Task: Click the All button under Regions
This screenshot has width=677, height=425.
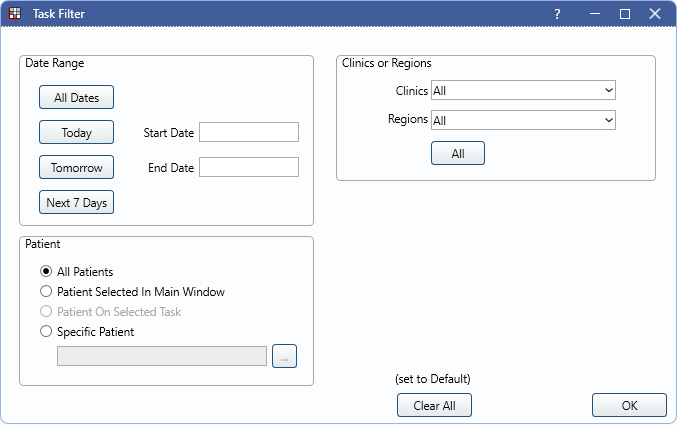Action: (x=458, y=153)
